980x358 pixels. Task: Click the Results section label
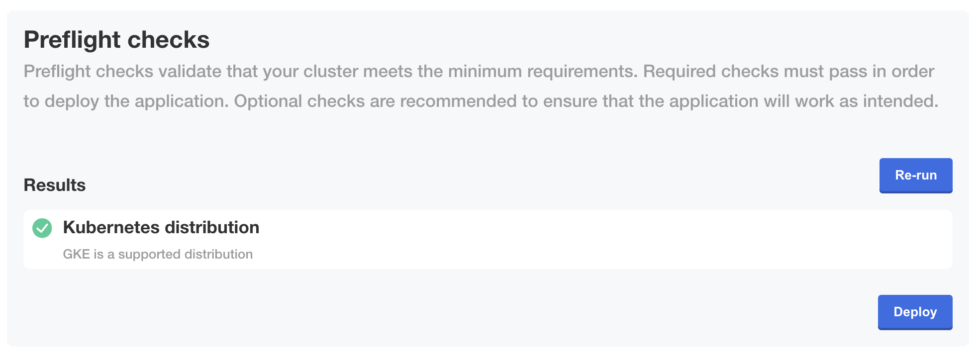coord(54,184)
